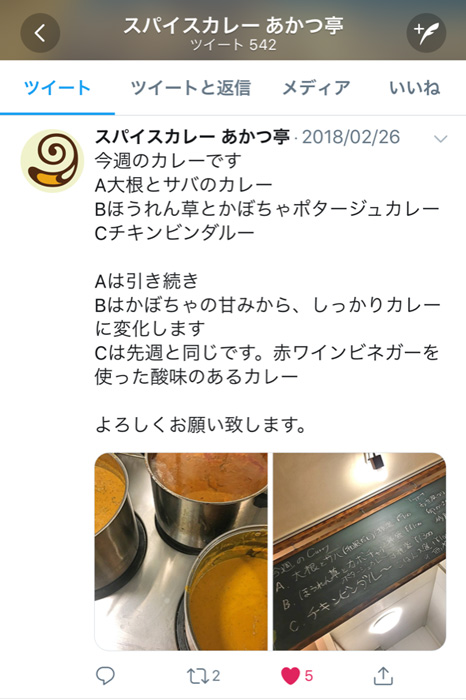Open the curry pots photo
The width and height of the screenshot is (466, 700).
181,551
